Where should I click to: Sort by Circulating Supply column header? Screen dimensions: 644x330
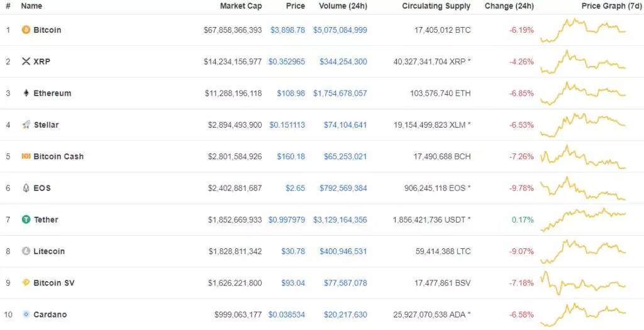[x=436, y=6]
